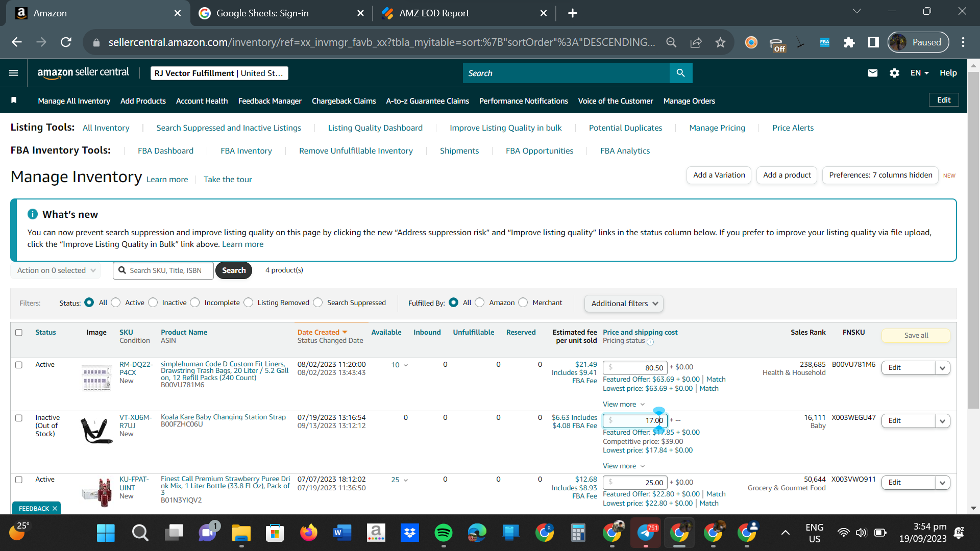Open Edit dropdown arrow for simplehuman row

click(943, 368)
